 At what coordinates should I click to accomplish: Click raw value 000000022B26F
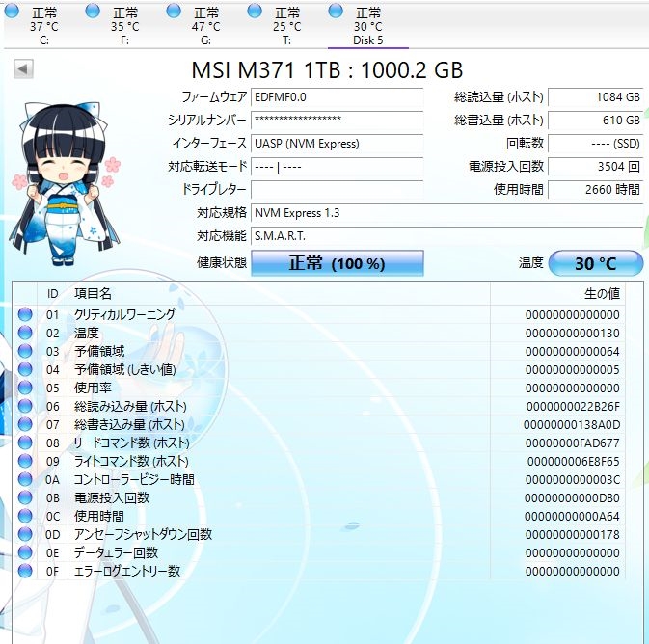click(573, 407)
